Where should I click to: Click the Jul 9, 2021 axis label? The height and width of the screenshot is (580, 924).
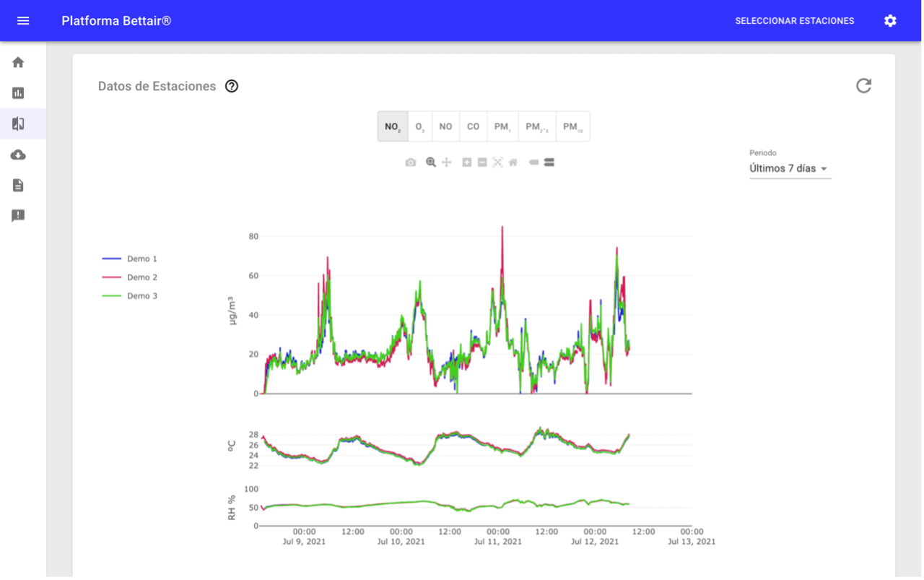pyautogui.click(x=304, y=542)
